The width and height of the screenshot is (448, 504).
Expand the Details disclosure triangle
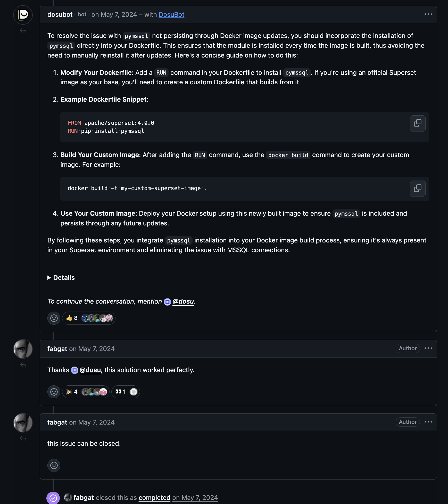[x=49, y=278]
